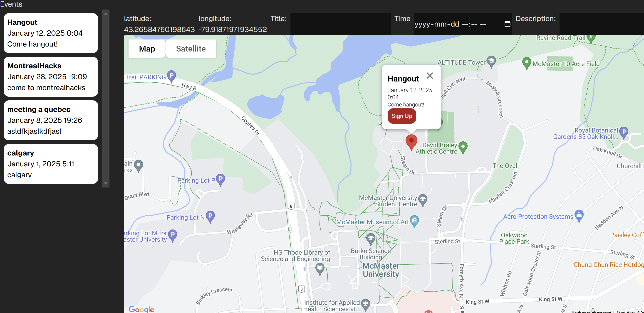The image size is (644, 313).
Task: Click the McMaster University Student Centre icon
Action: pos(423,200)
